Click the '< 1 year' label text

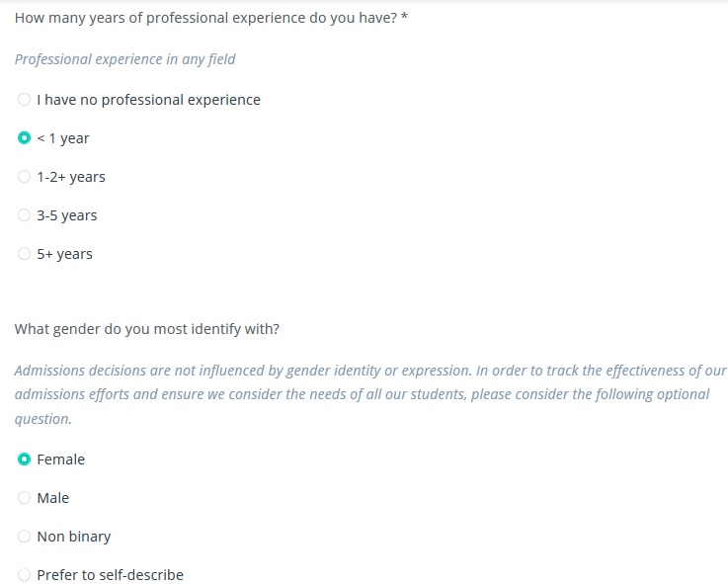click(63, 138)
